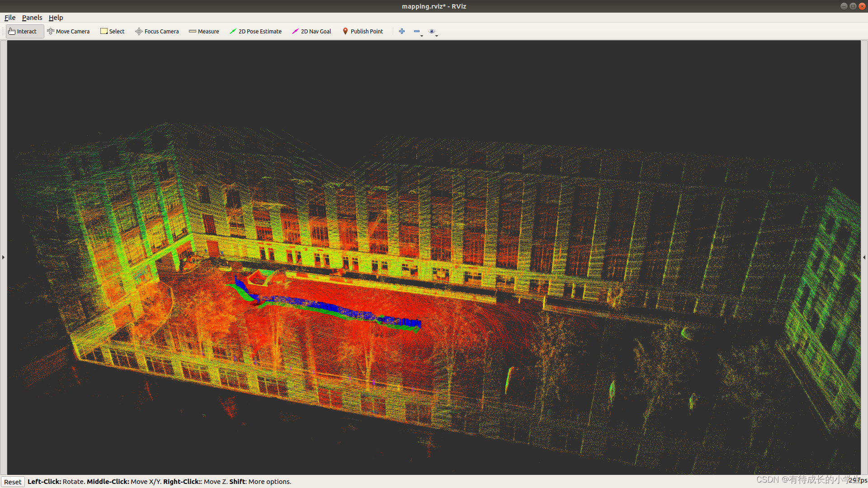
Task: Choose the Select tool
Action: (x=112, y=31)
